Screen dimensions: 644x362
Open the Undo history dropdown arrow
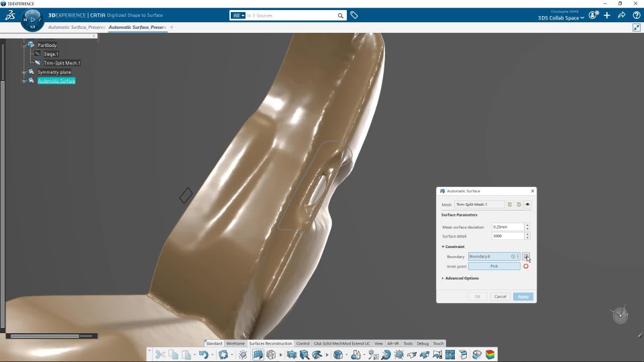(212, 355)
